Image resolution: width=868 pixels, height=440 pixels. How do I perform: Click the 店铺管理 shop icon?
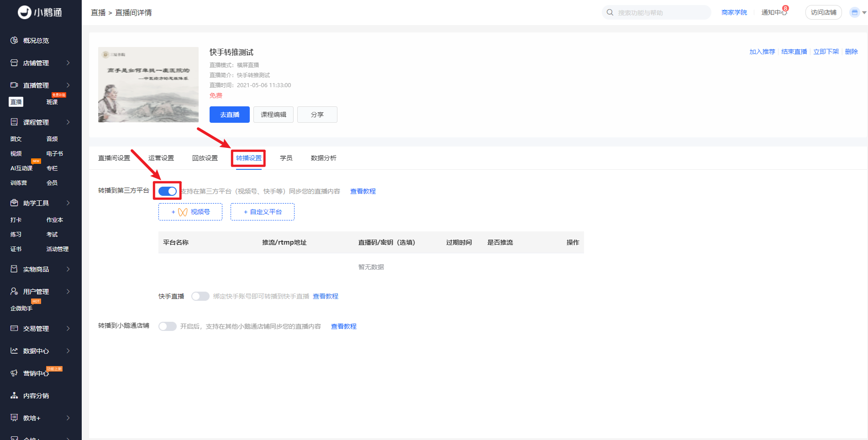[x=14, y=63]
